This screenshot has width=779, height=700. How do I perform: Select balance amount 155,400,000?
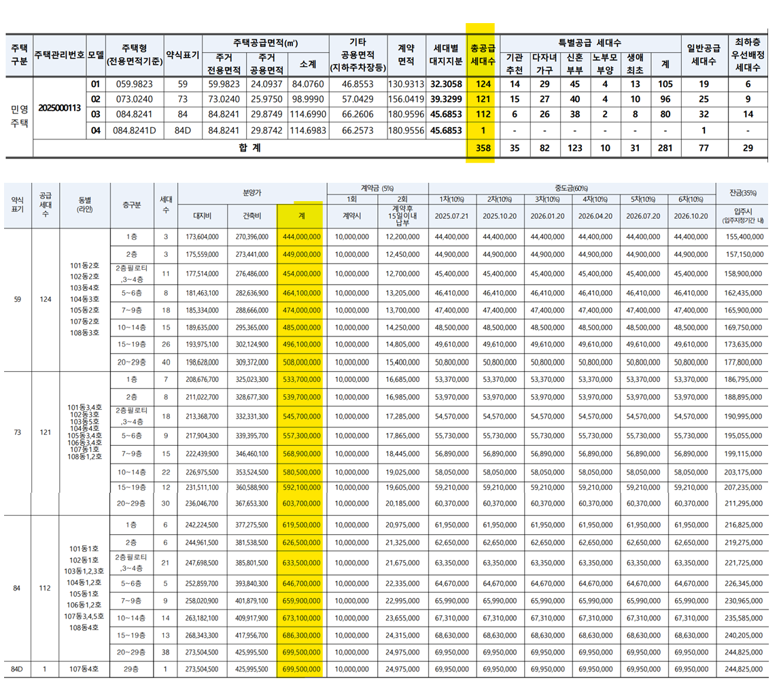pos(744,237)
